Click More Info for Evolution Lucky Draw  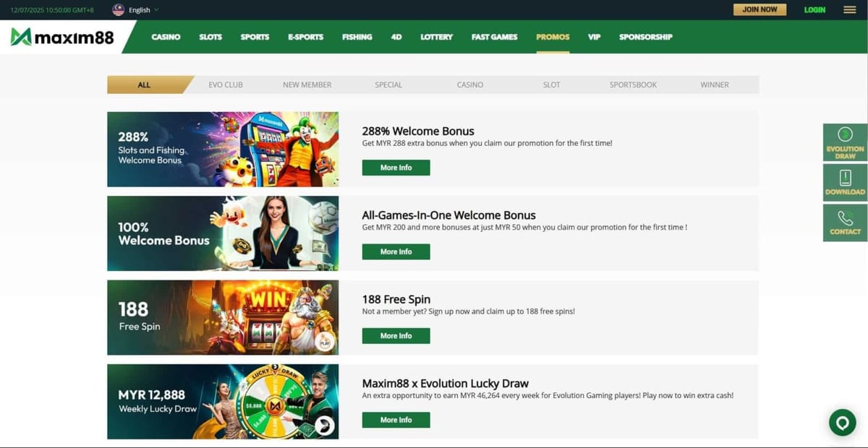coord(396,420)
